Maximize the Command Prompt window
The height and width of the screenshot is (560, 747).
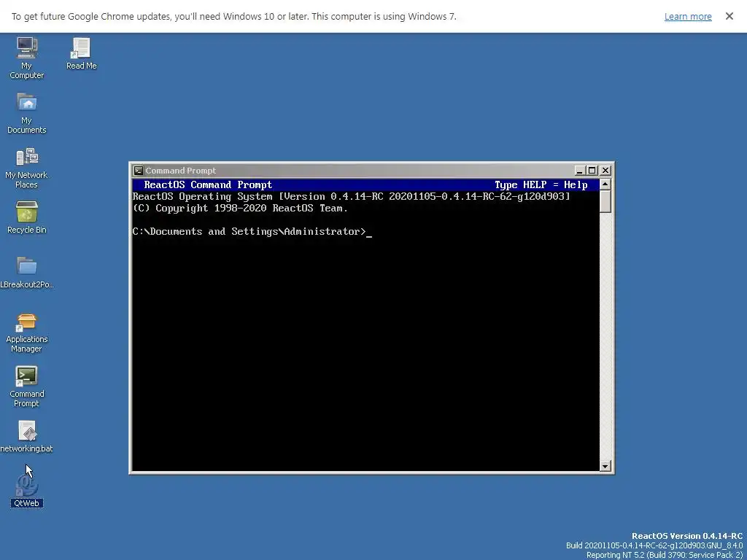(592, 171)
